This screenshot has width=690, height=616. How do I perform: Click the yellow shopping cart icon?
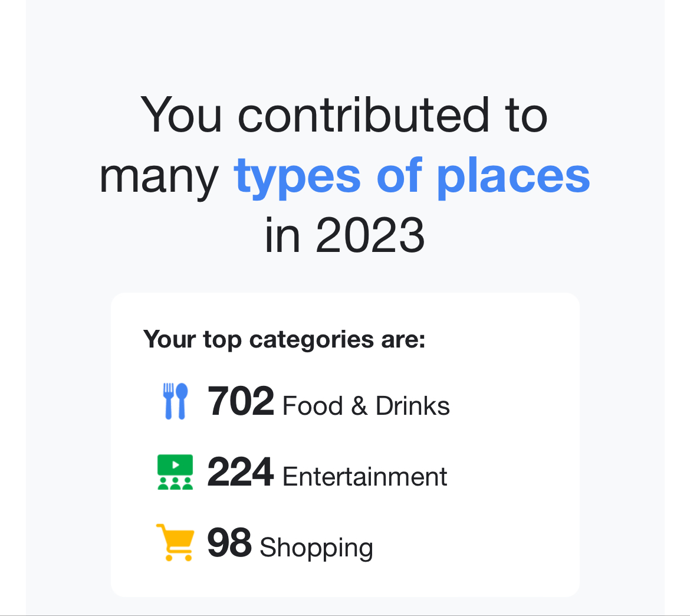tap(175, 542)
